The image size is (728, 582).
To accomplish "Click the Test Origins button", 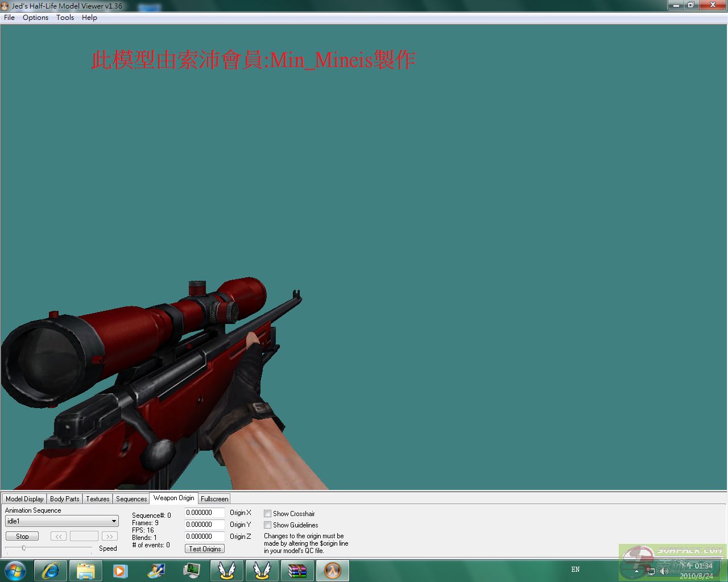I will point(205,548).
